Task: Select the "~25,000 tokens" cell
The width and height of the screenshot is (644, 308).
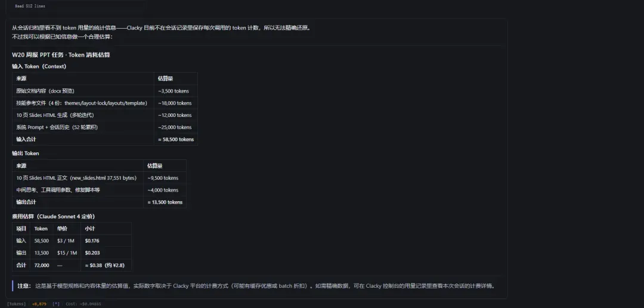Action: (175, 127)
